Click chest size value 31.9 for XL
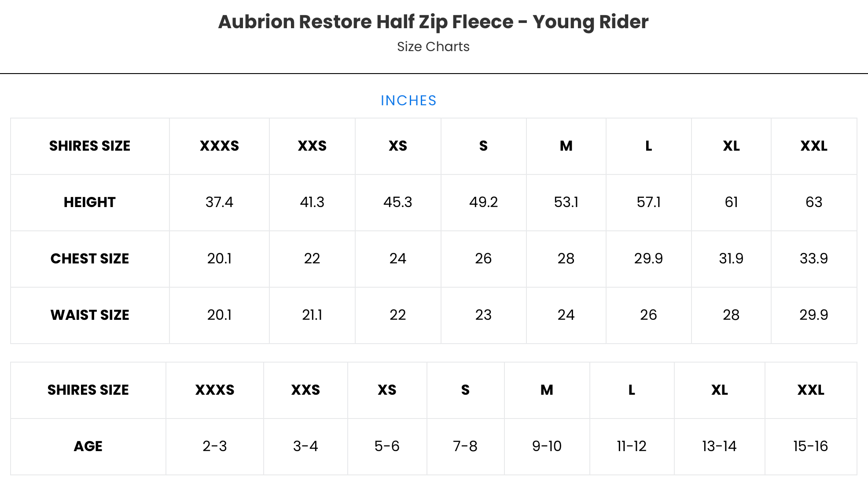Image resolution: width=868 pixels, height=489 pixels. point(731,259)
